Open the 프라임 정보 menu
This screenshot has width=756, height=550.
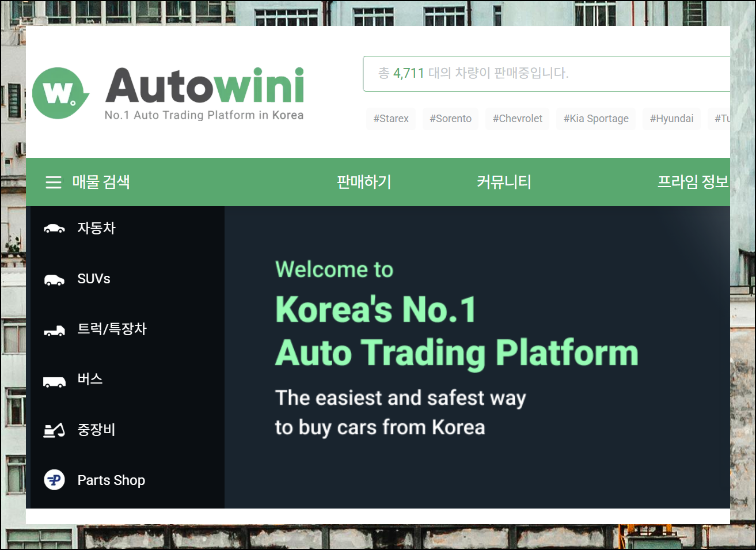click(693, 182)
